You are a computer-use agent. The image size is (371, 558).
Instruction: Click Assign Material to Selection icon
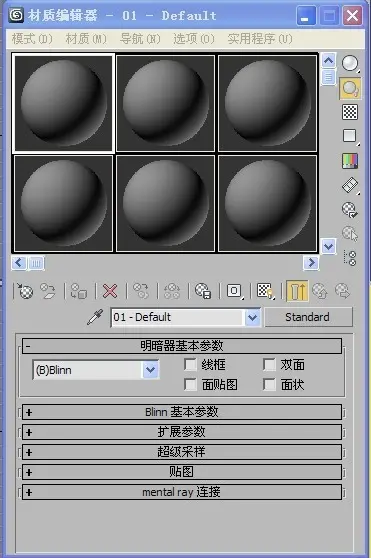[x=79, y=291]
